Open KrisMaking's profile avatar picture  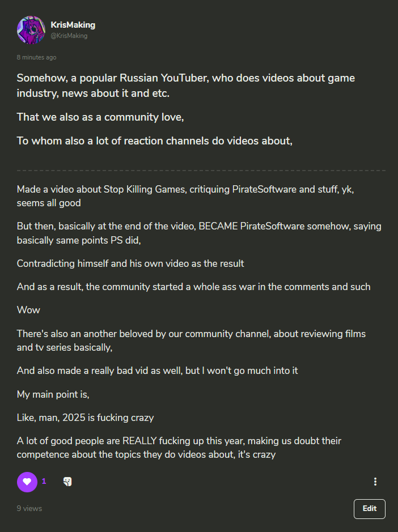click(31, 30)
